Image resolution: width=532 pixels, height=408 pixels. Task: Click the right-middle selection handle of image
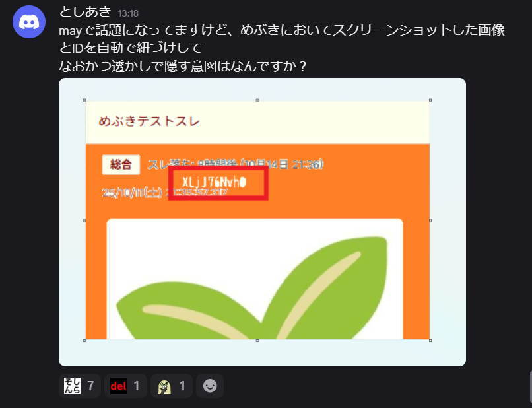430,221
